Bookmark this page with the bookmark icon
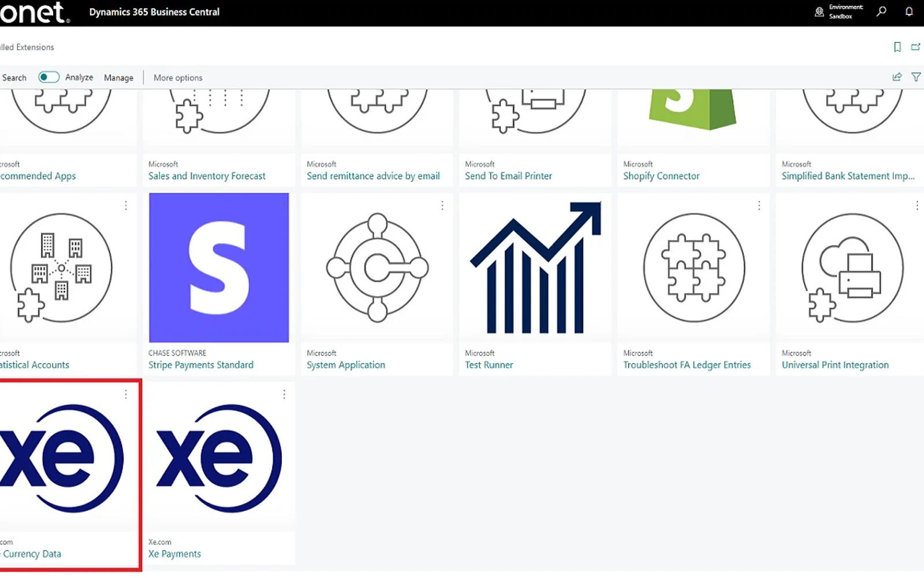 pos(897,47)
